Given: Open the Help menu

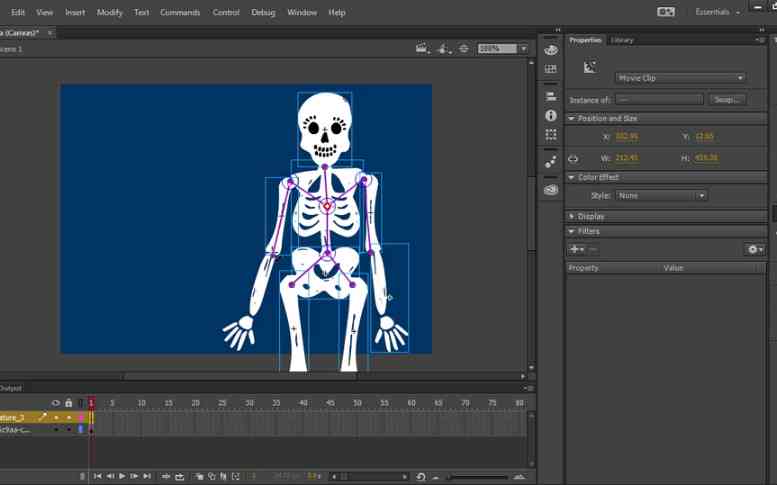Looking at the screenshot, I should [337, 12].
